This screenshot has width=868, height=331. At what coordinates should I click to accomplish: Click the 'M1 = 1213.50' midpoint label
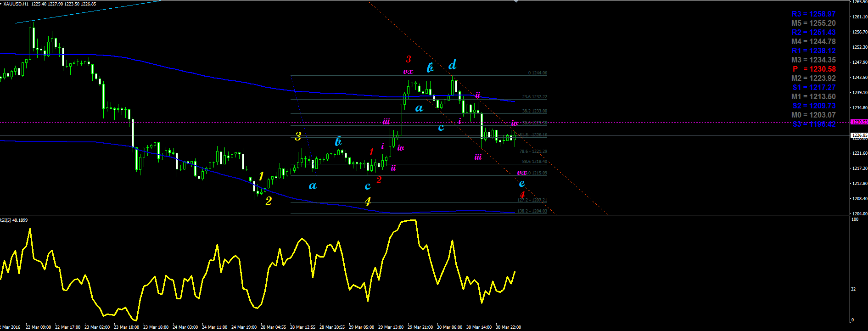tap(813, 97)
